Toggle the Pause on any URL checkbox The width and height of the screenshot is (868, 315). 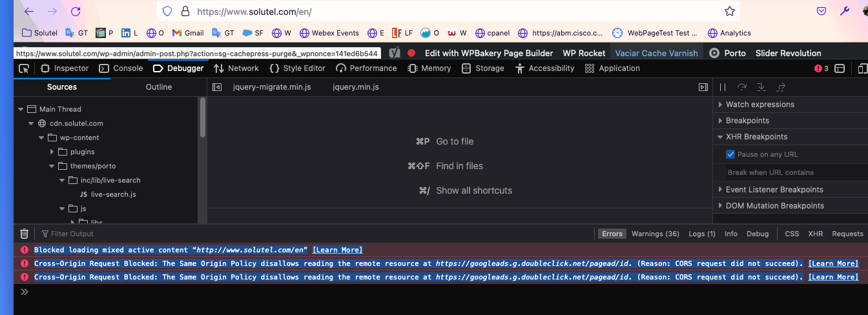[x=730, y=154]
